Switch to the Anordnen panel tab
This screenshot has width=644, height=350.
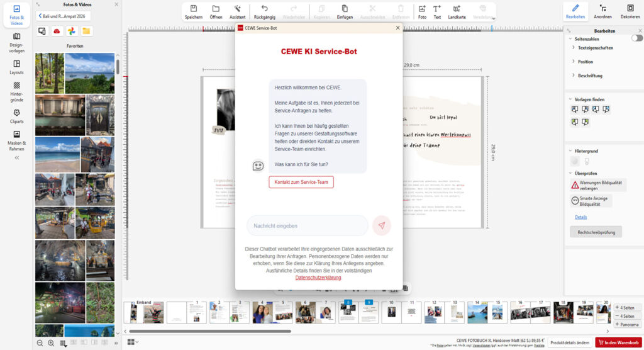tap(602, 11)
